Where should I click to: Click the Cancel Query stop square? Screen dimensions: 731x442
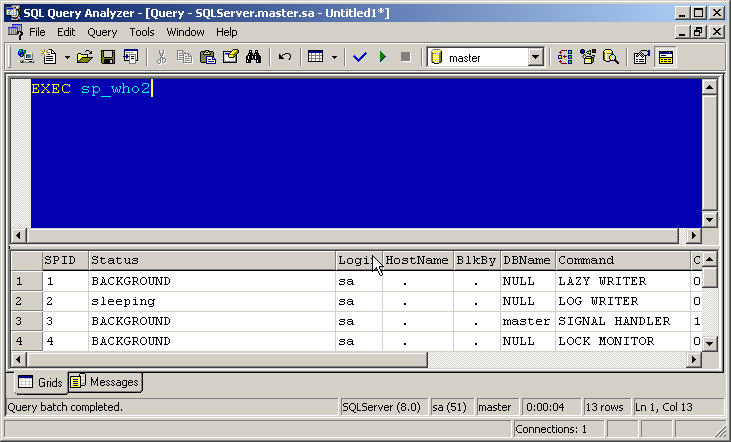click(x=406, y=57)
